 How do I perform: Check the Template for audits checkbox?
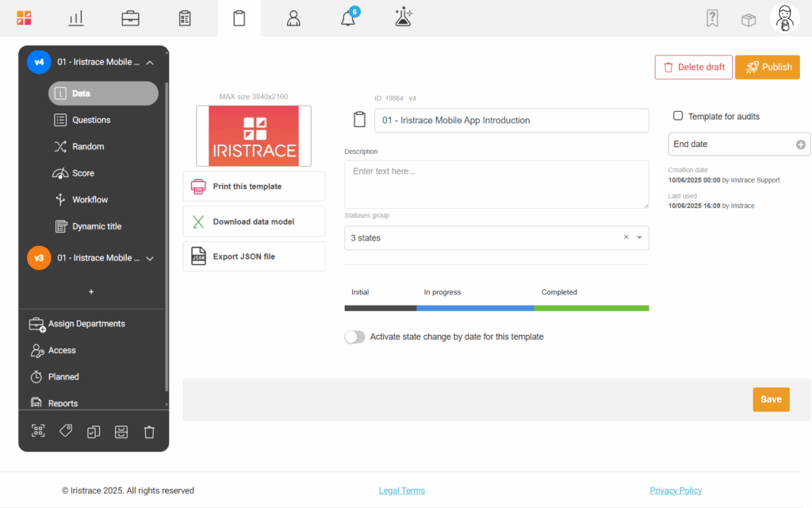pos(678,116)
